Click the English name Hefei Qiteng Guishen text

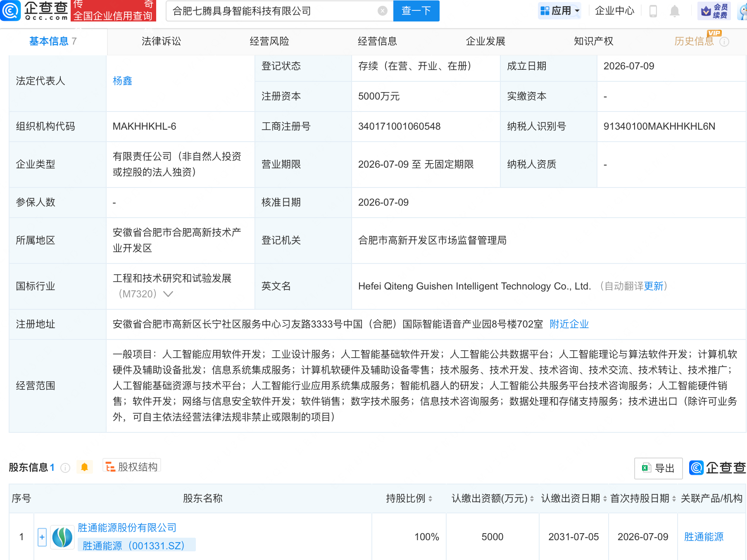coord(475,286)
